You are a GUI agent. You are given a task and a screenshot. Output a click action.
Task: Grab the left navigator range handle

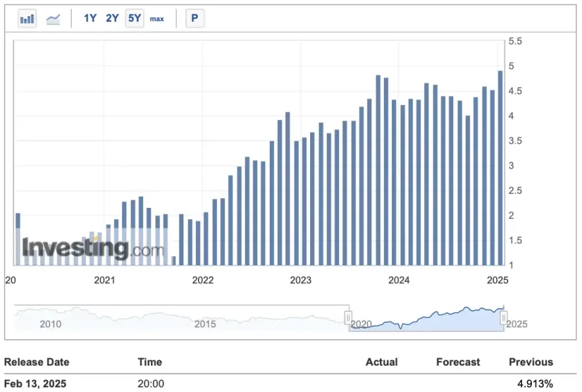pyautogui.click(x=348, y=318)
